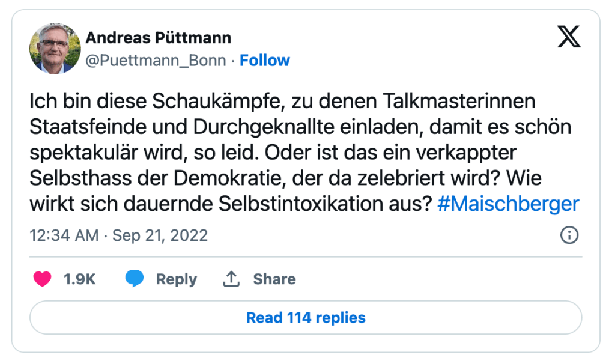Click the Share text label
Viewport: 615px width, 364px height.
click(274, 279)
